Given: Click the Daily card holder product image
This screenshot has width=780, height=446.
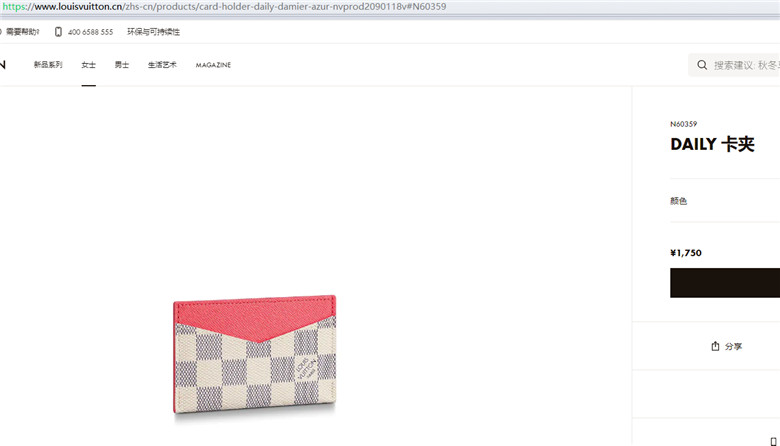Looking at the screenshot, I should [x=255, y=354].
